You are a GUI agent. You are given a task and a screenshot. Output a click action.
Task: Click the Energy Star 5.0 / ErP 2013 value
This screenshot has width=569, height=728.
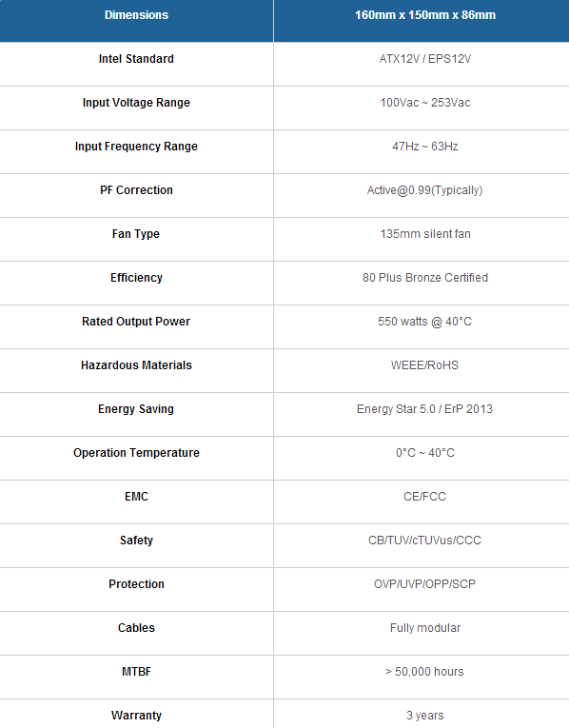425,409
